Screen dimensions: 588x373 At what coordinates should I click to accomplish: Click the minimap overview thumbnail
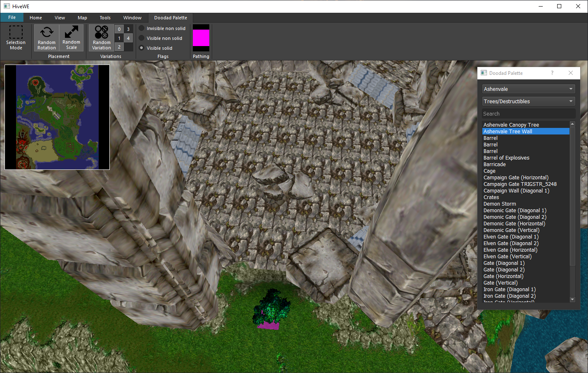[57, 117]
